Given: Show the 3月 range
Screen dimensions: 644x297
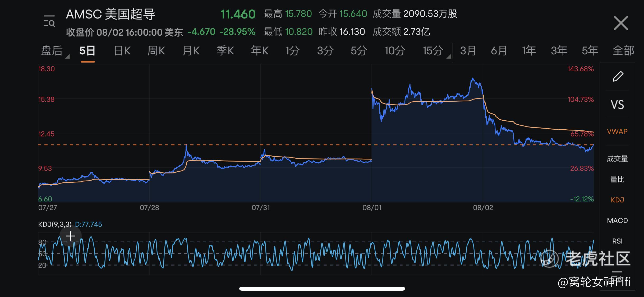Looking at the screenshot, I should click(x=468, y=51).
